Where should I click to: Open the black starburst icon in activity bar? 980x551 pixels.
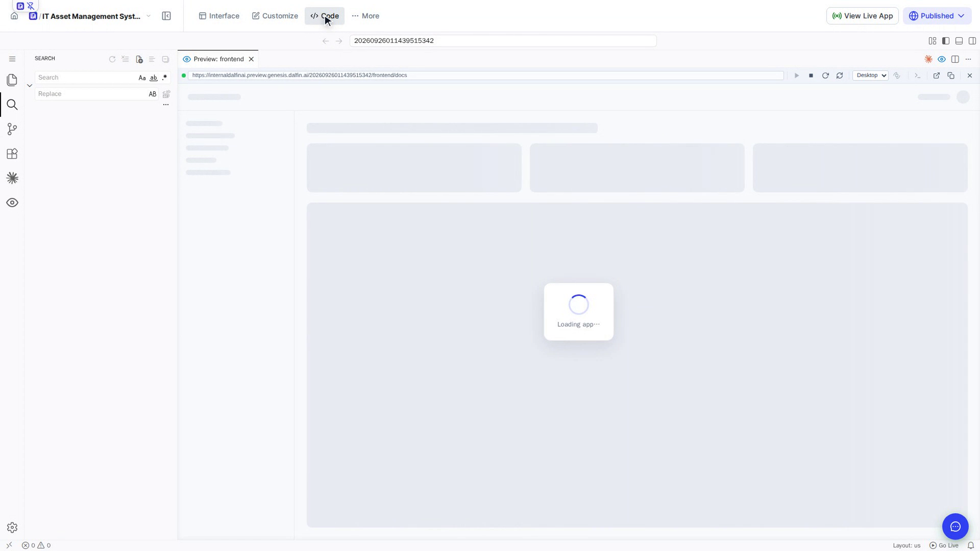[12, 178]
